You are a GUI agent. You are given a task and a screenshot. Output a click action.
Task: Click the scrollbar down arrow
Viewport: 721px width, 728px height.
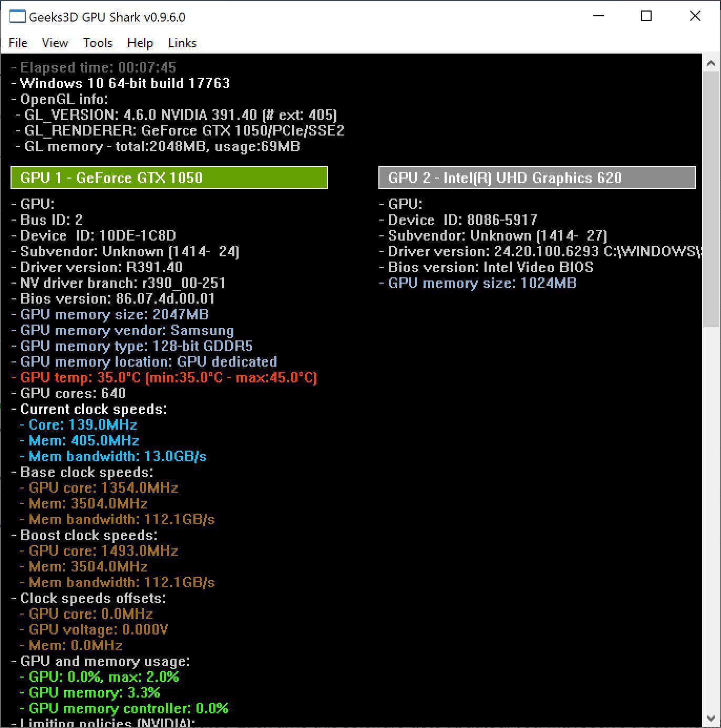coord(711,718)
